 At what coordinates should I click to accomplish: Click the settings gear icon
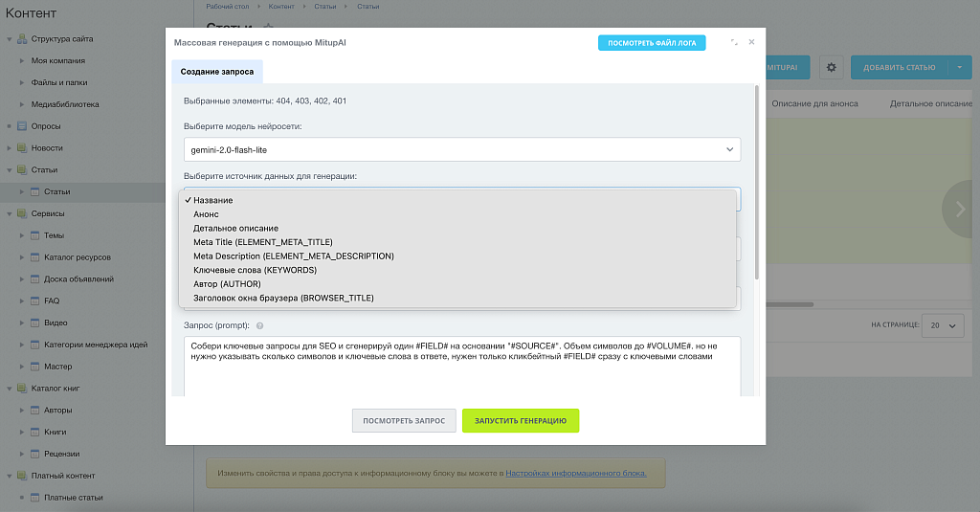point(831,68)
